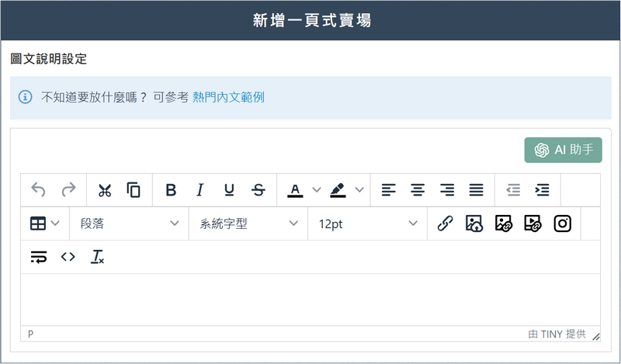Open the 段落 block format dropdown
This screenshot has height=364, width=621.
pos(129,224)
